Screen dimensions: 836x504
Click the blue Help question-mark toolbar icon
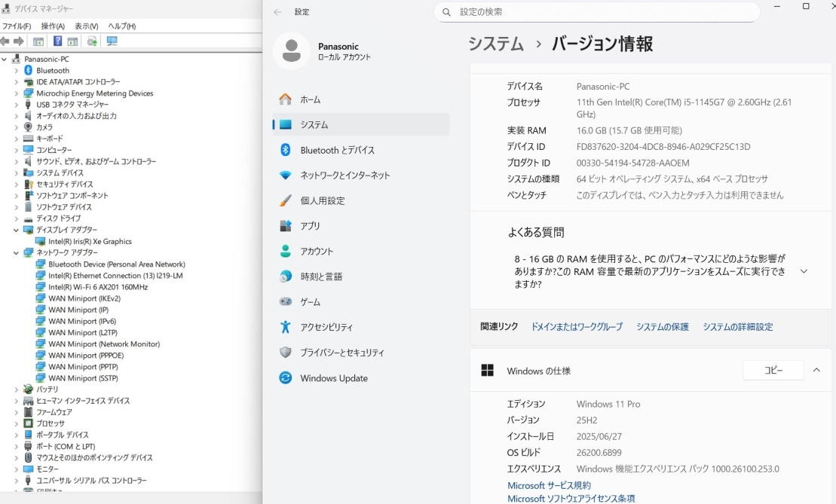click(57, 41)
